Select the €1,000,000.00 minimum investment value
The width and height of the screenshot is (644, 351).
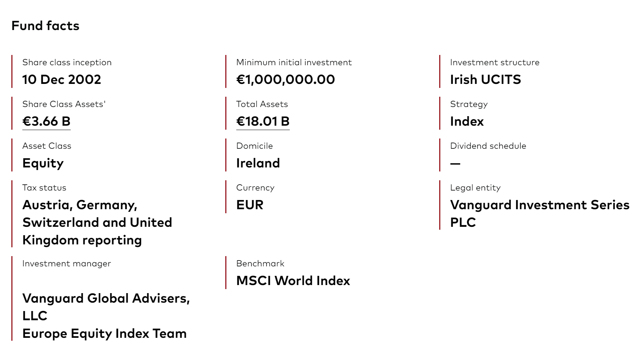285,80
